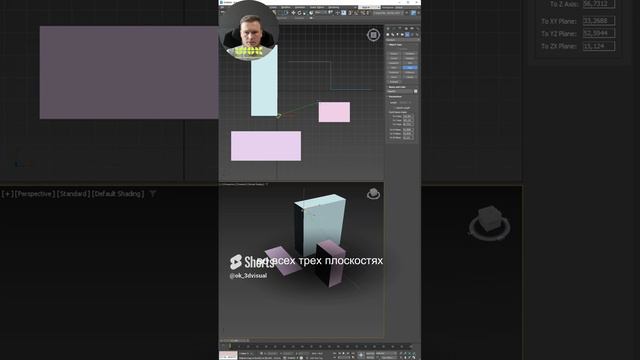Select the Move tool in main toolbar
The width and height of the screenshot is (640, 360).
(x=293, y=13)
